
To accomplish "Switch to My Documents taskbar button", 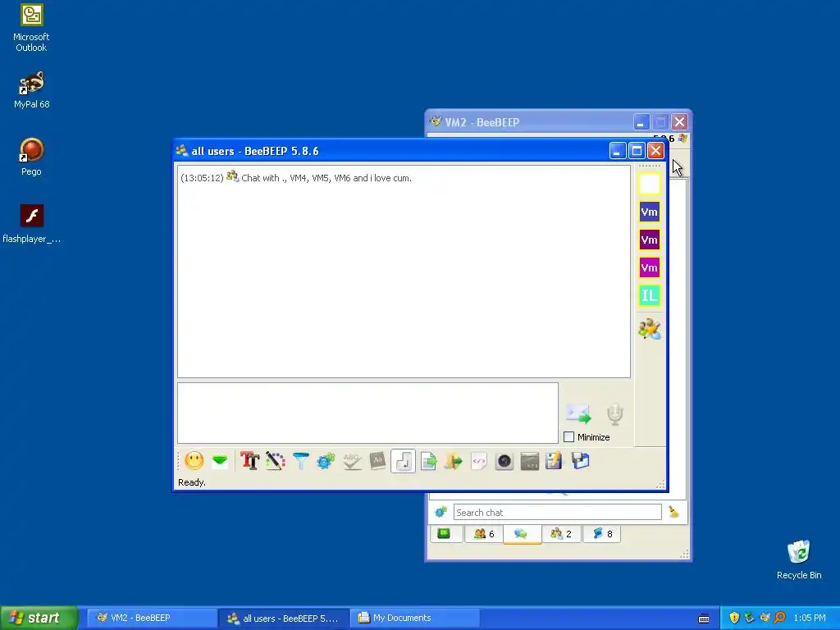I will [x=414, y=618].
